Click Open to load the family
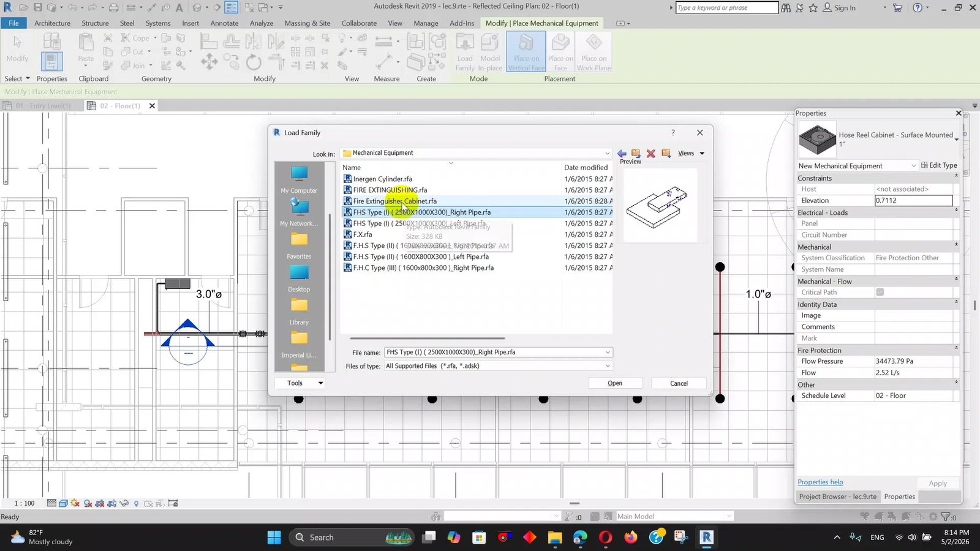980x551 pixels. [x=615, y=383]
